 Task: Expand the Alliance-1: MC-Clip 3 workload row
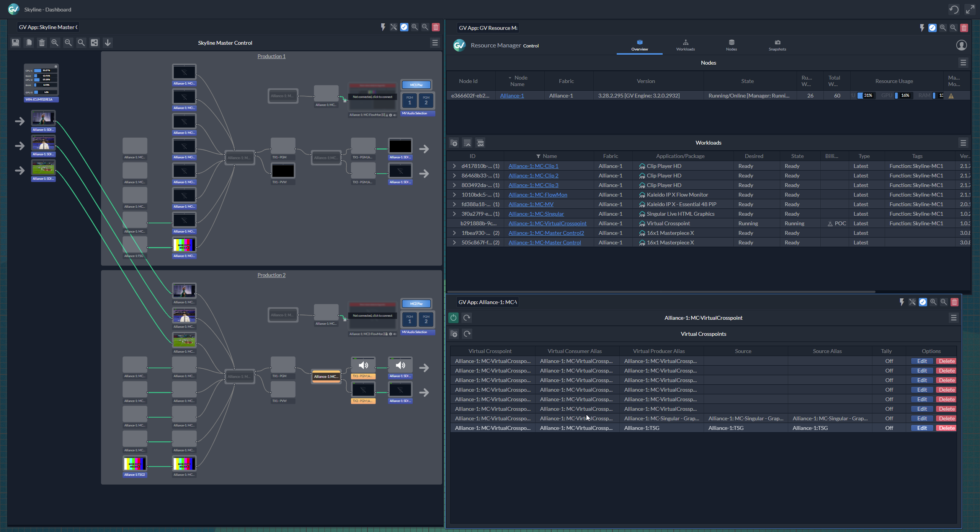click(454, 185)
